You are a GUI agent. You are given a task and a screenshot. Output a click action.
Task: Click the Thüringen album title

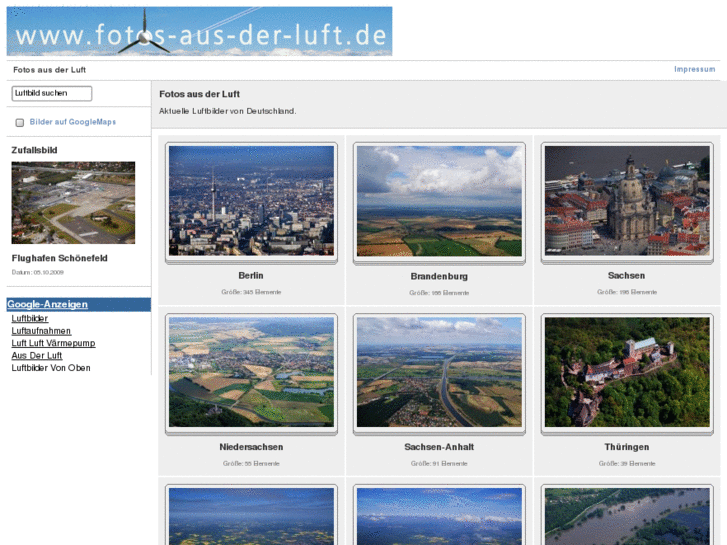627,447
